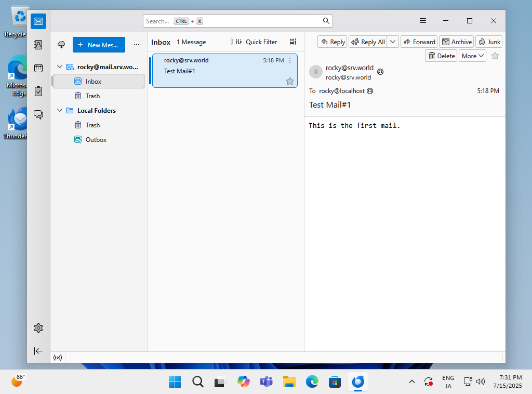The image size is (532, 394).
Task: Open message list display options
Action: (293, 42)
